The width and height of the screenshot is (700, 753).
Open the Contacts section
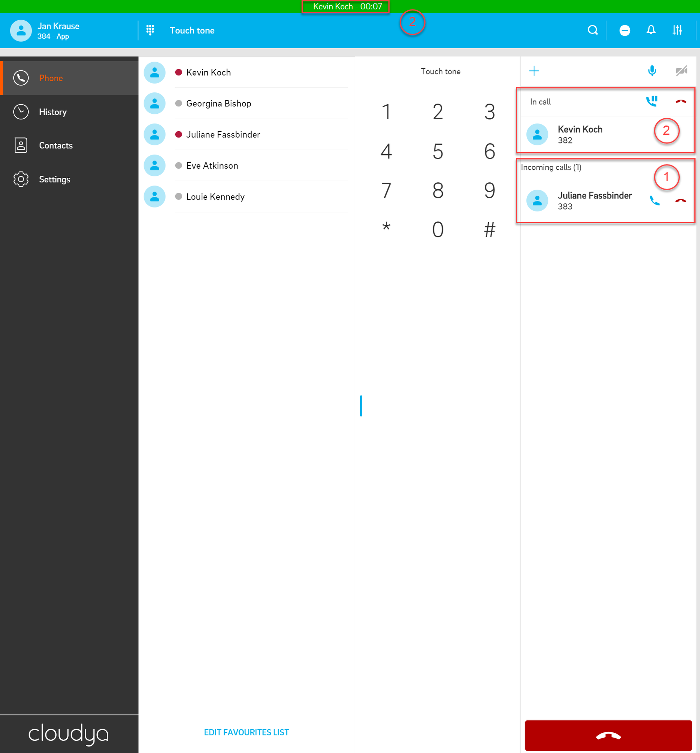point(56,146)
